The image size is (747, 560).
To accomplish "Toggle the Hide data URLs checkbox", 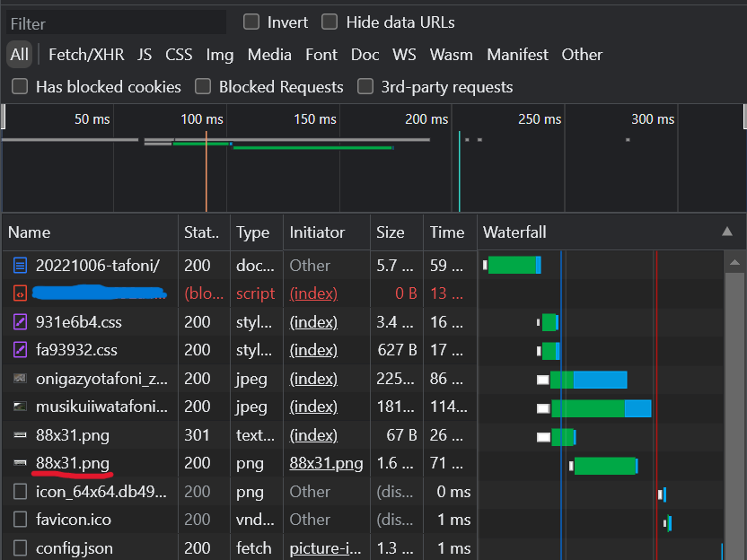I will point(330,22).
